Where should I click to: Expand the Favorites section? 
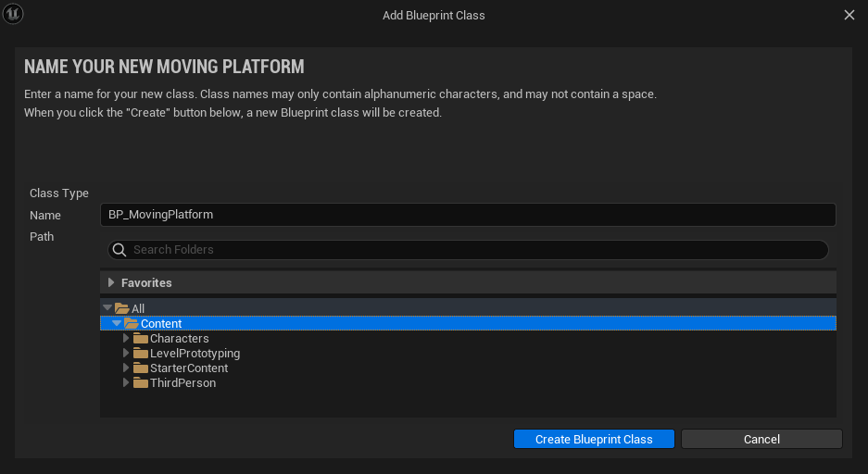[x=111, y=282]
